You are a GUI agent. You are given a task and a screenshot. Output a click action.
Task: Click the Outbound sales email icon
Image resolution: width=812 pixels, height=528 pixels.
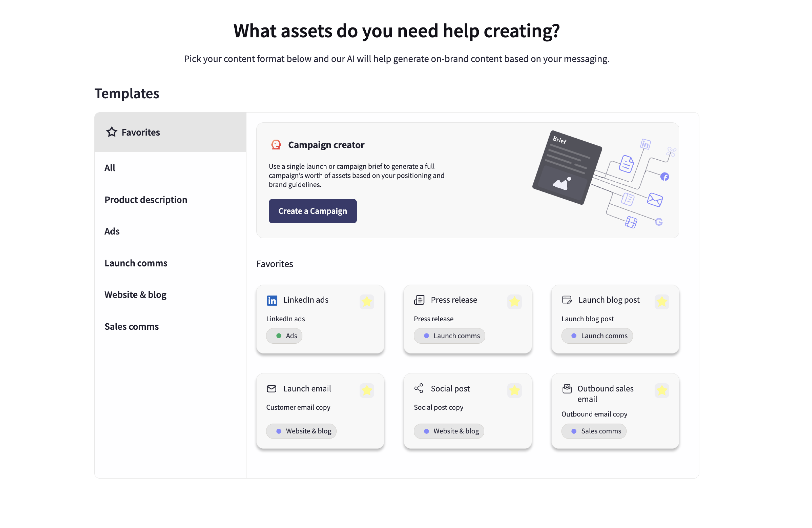tap(567, 389)
